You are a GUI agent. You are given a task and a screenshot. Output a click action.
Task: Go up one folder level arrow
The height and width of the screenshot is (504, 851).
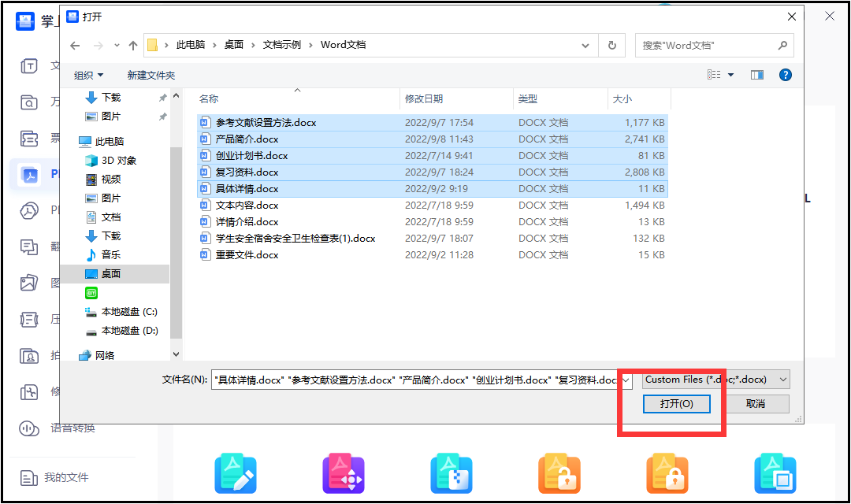pos(133,46)
